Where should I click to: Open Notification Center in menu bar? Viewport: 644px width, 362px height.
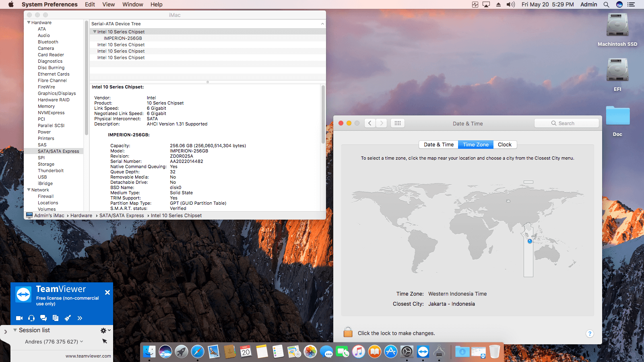point(631,4)
